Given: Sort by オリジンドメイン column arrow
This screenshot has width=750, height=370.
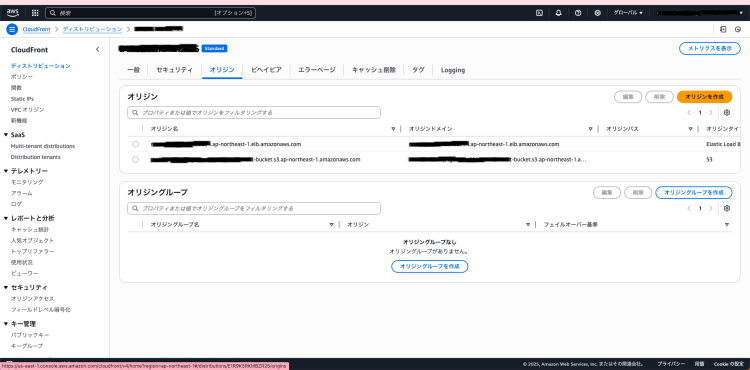Looking at the screenshot, I should (590, 129).
